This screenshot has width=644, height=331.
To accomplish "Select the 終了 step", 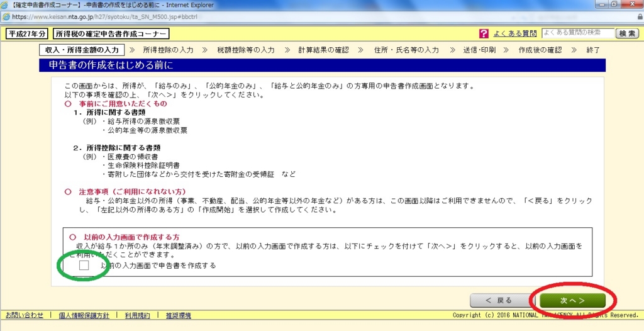I will (x=594, y=50).
